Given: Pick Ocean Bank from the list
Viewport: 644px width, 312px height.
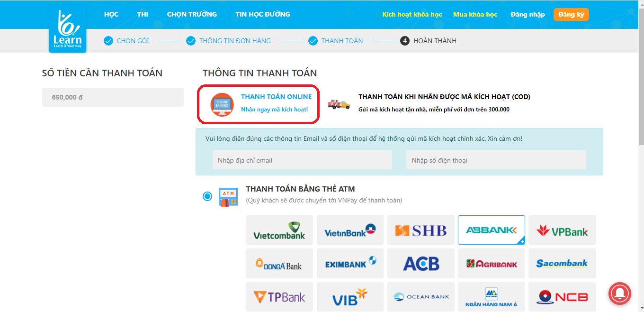Looking at the screenshot, I should tap(420, 297).
